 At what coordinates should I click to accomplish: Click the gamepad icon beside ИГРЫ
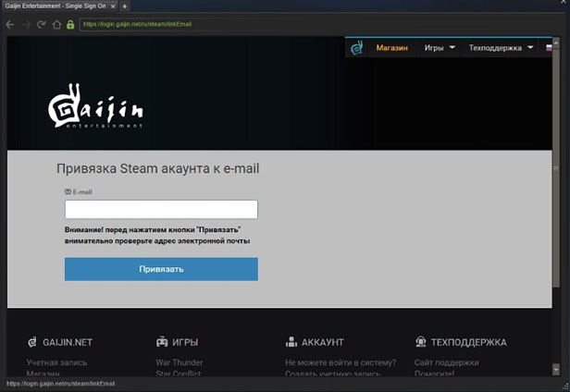click(162, 341)
